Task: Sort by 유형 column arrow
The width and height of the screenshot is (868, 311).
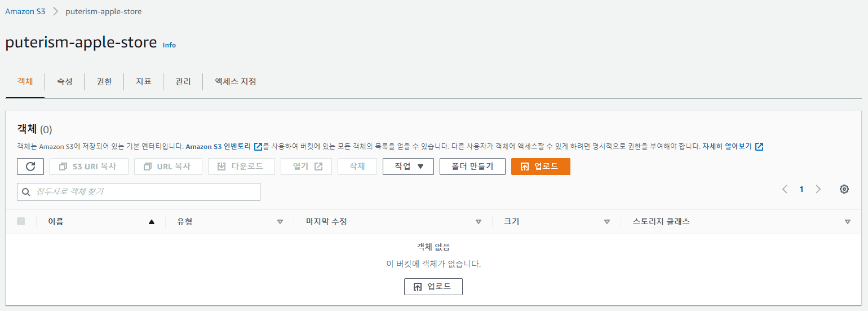Action: pyautogui.click(x=280, y=222)
